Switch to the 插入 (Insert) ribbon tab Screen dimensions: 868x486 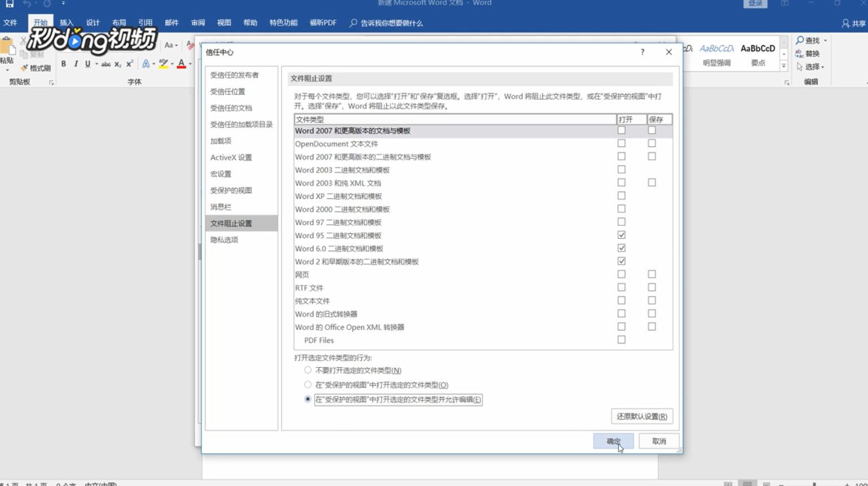click(x=67, y=23)
